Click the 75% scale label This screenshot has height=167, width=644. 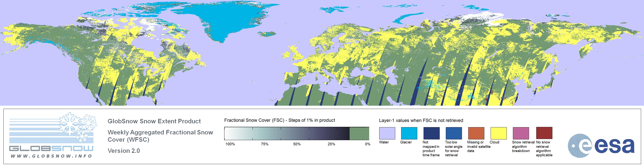[265, 144]
